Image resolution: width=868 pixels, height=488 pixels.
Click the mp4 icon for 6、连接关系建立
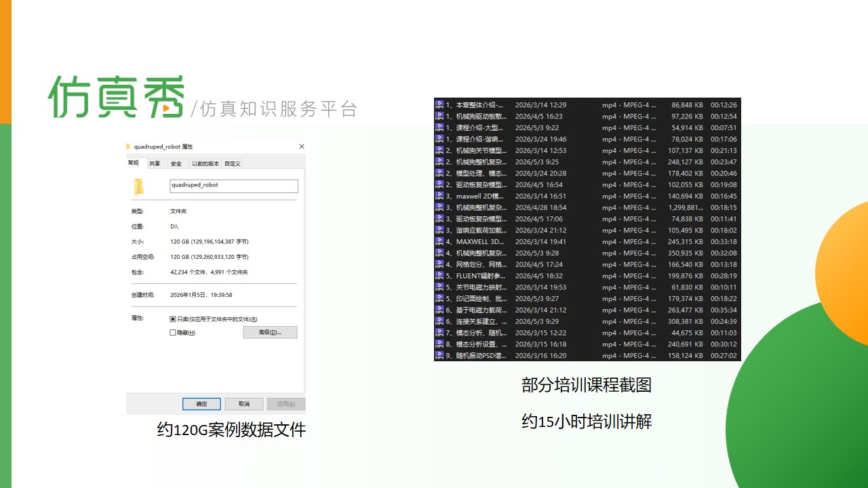tap(439, 321)
